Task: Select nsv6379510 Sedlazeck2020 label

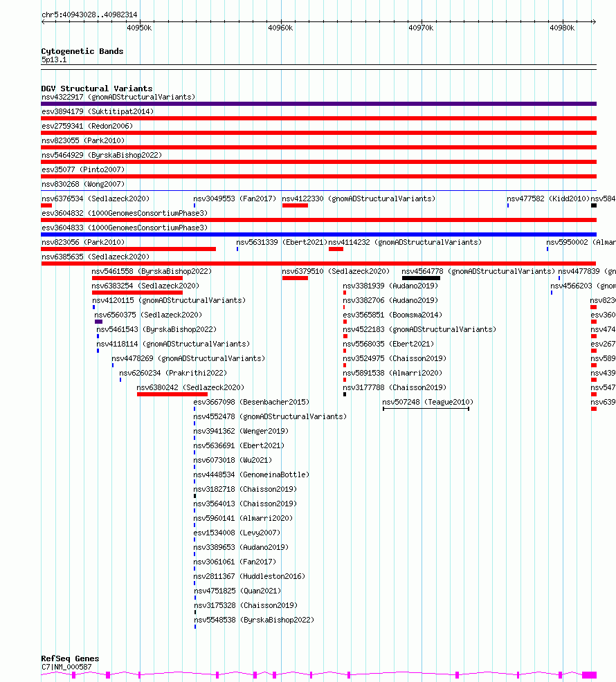Action: pos(336,271)
